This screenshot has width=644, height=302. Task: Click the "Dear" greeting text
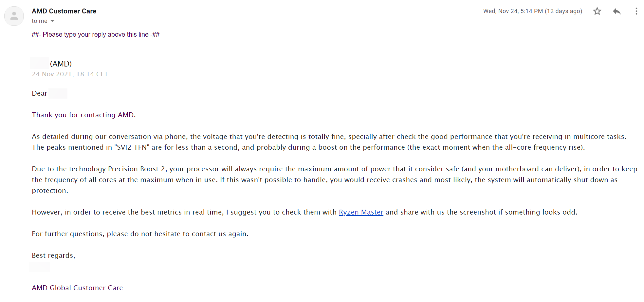click(39, 93)
